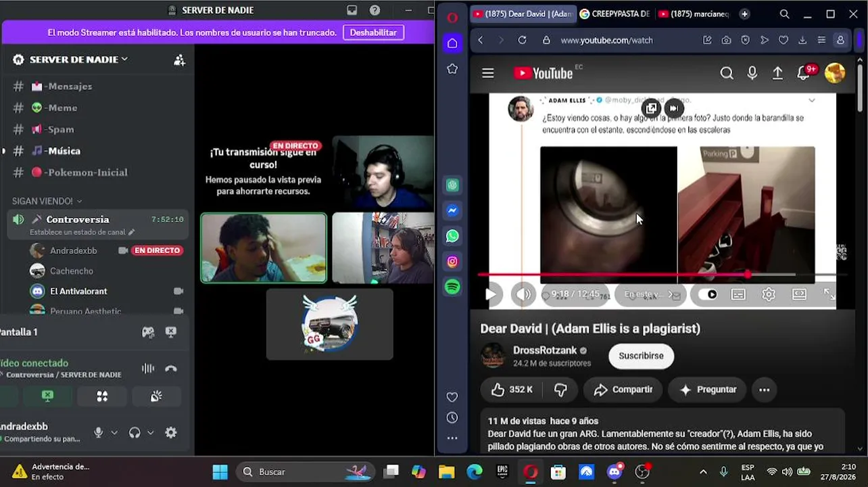Viewport: 868px width, 487px height.
Task: Open Spotify in Opera sidebar
Action: 452,287
